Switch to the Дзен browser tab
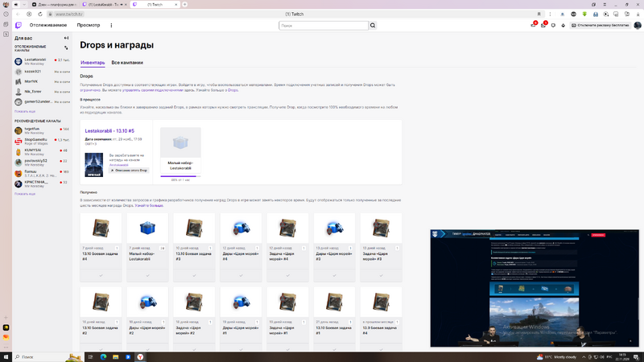This screenshot has height=362, width=644. [55, 5]
